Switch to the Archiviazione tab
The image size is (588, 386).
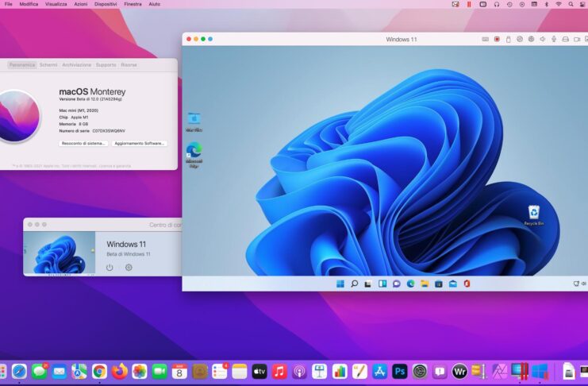click(x=76, y=65)
